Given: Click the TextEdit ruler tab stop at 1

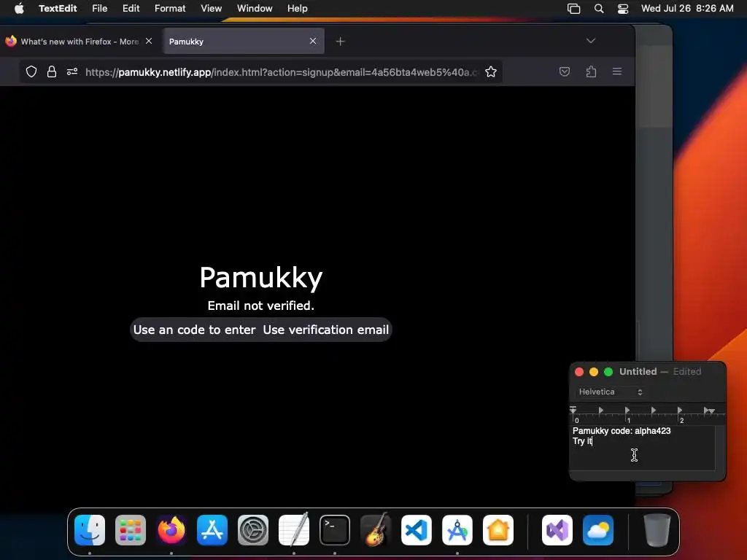Looking at the screenshot, I should [627, 411].
